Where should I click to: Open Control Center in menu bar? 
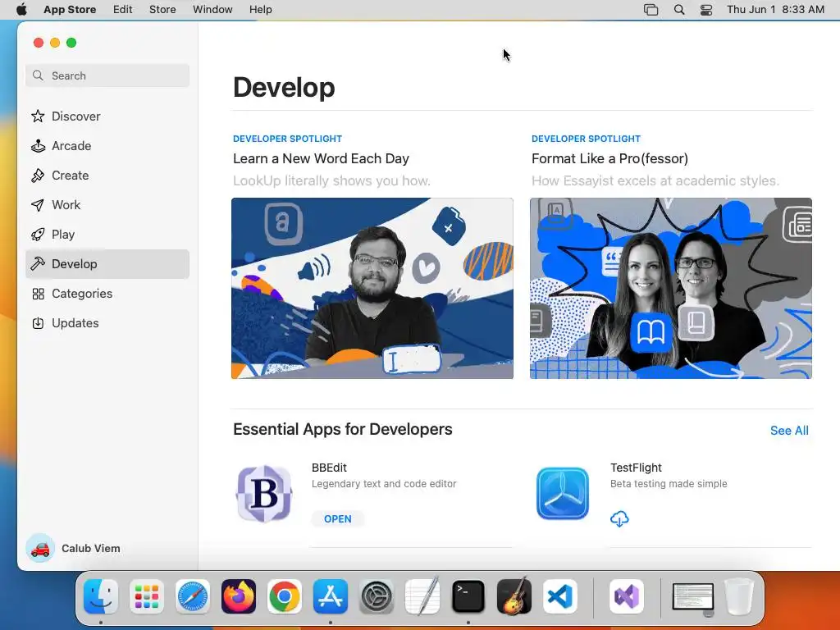(706, 10)
